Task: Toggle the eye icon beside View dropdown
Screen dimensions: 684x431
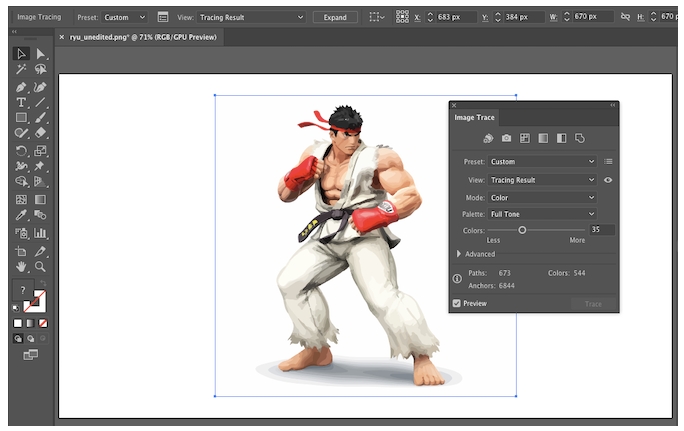Action: [x=608, y=180]
